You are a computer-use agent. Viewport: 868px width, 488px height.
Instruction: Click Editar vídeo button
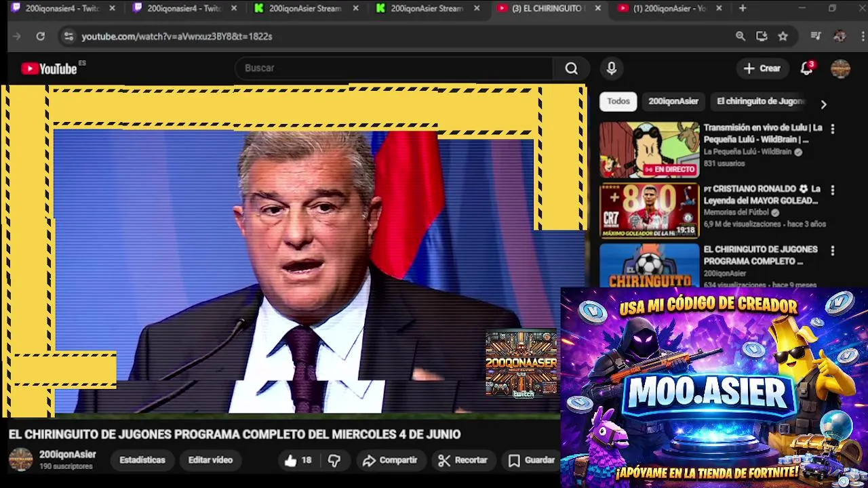(210, 460)
